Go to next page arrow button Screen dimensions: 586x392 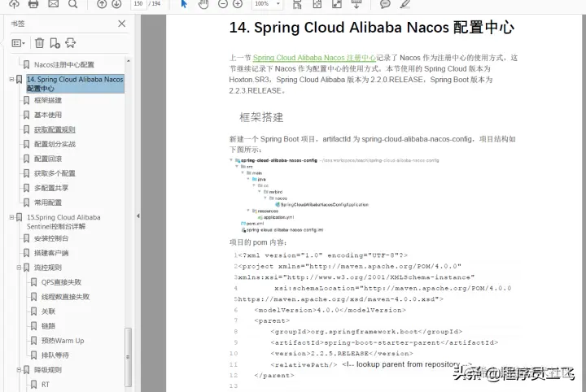pos(116,4)
